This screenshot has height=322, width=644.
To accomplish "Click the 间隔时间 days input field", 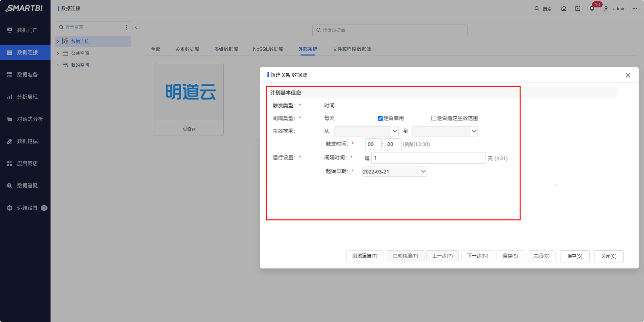I will [x=428, y=158].
